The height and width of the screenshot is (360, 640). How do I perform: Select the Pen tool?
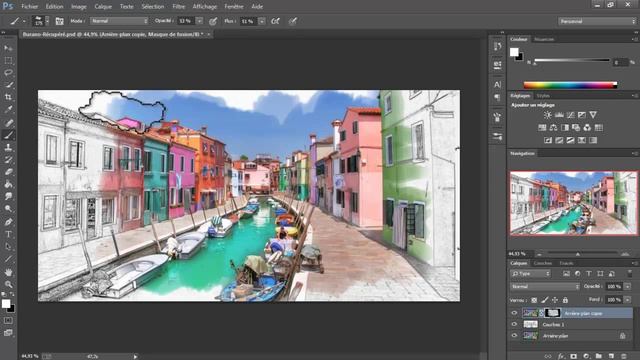click(x=8, y=222)
